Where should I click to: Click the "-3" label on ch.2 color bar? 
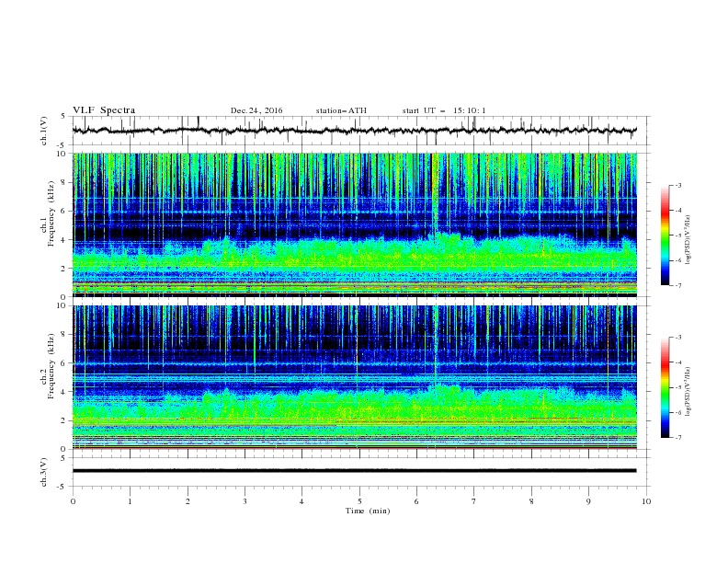[x=677, y=338]
